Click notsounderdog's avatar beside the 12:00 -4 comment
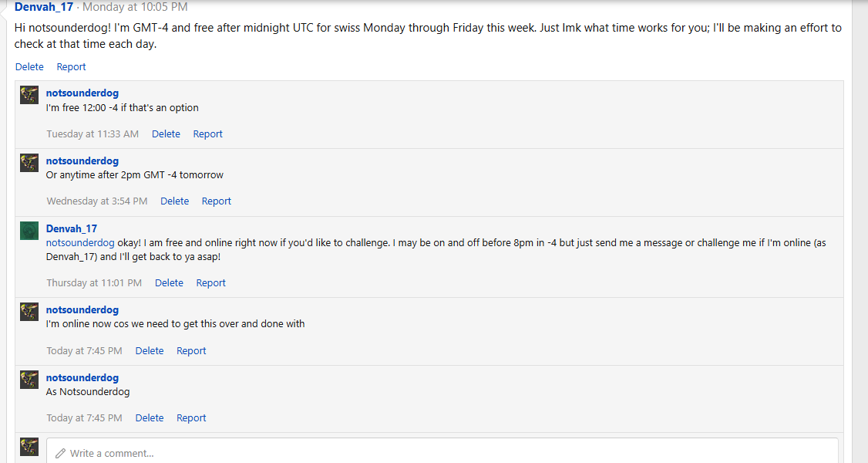 pyautogui.click(x=29, y=95)
